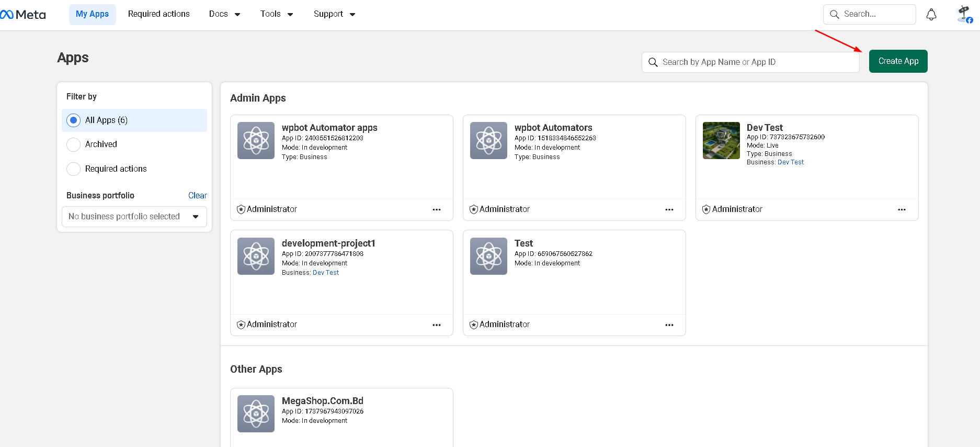Open the notifications bell

click(x=931, y=15)
